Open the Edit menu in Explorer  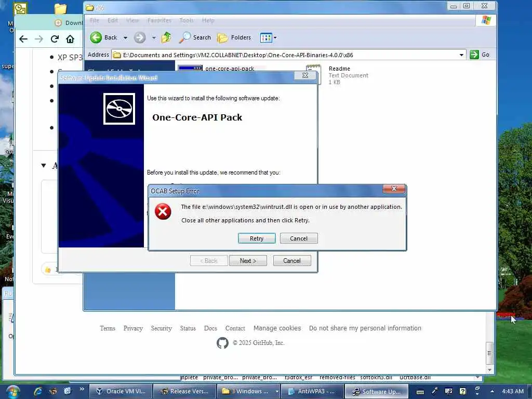click(113, 20)
